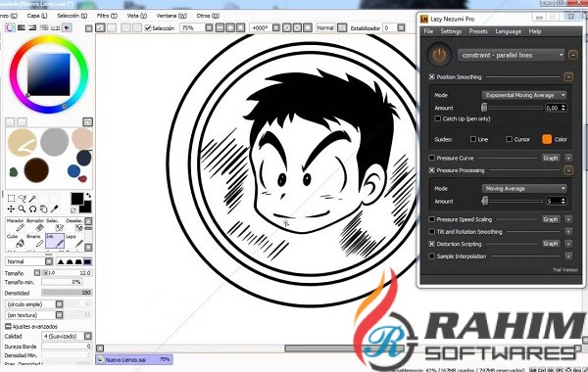Viewport: 588px width, 372px height.
Task: Choose the Cubo bucket tool
Action: pos(16,241)
